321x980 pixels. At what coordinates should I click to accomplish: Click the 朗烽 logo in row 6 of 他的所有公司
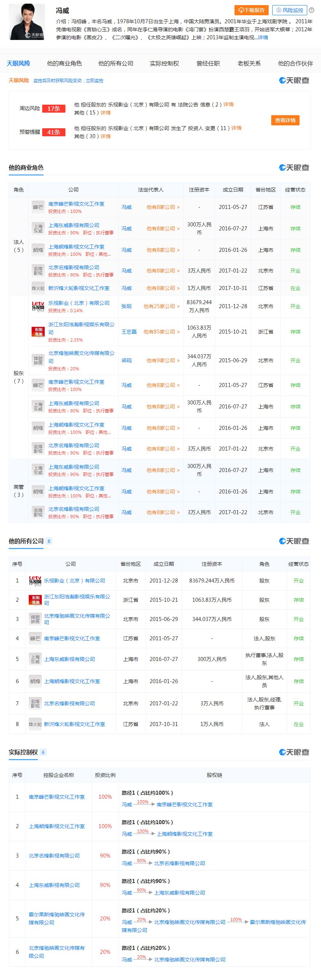click(35, 681)
